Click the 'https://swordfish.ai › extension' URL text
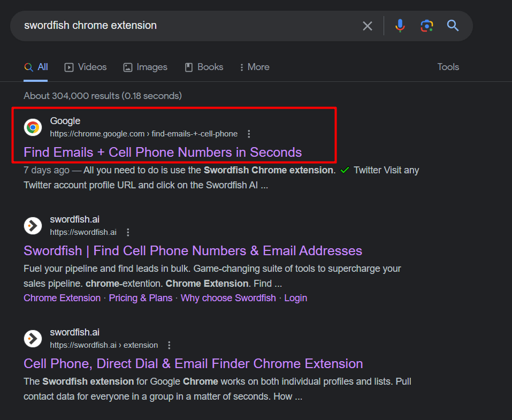This screenshot has height=420, width=512. [104, 345]
